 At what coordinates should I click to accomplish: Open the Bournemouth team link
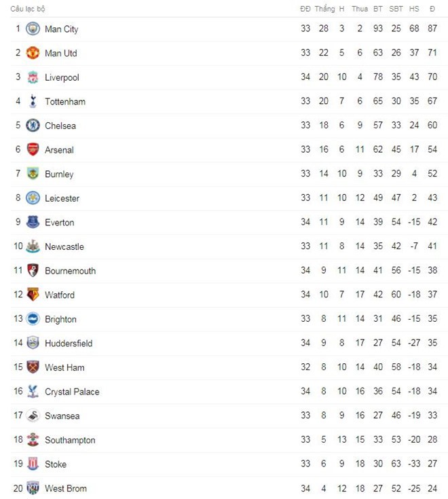pos(71,271)
